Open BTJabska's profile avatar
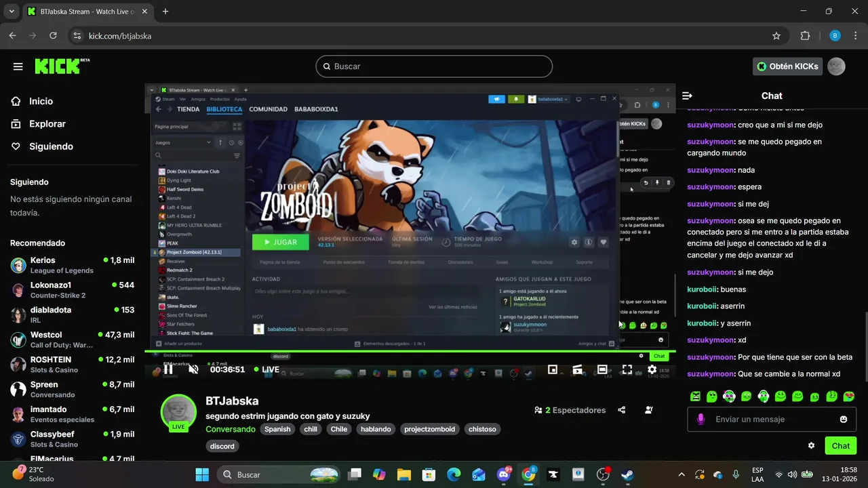The image size is (868, 488). pos(178,411)
